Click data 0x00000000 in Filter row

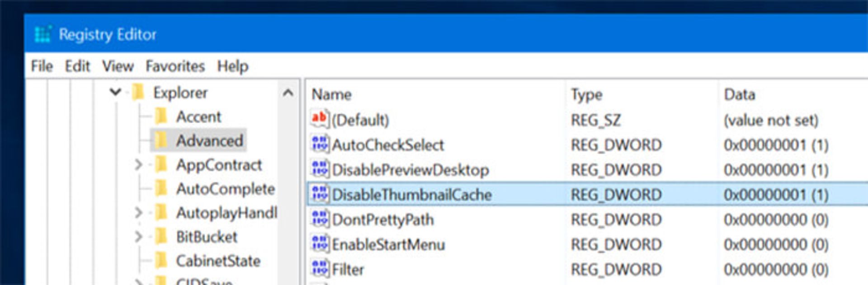(x=776, y=270)
